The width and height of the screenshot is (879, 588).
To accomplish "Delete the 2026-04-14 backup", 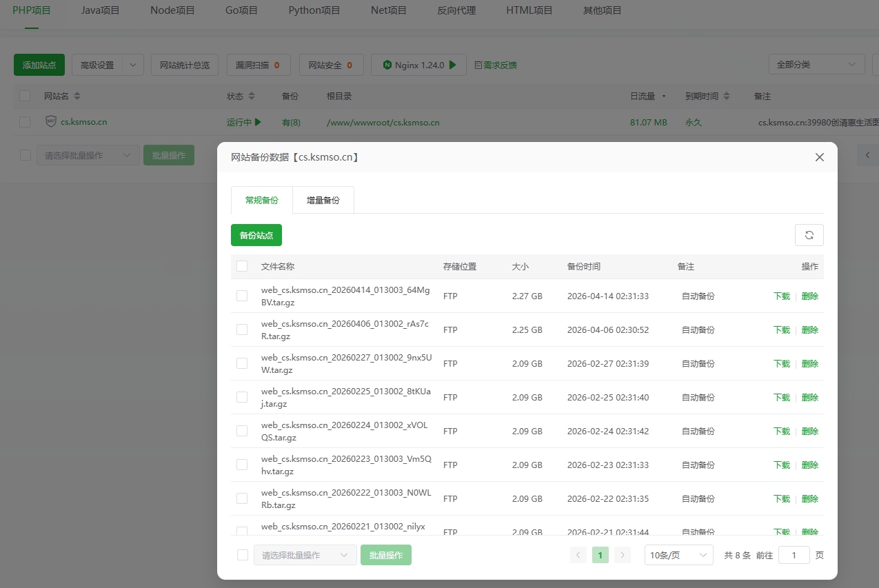I will coord(810,296).
